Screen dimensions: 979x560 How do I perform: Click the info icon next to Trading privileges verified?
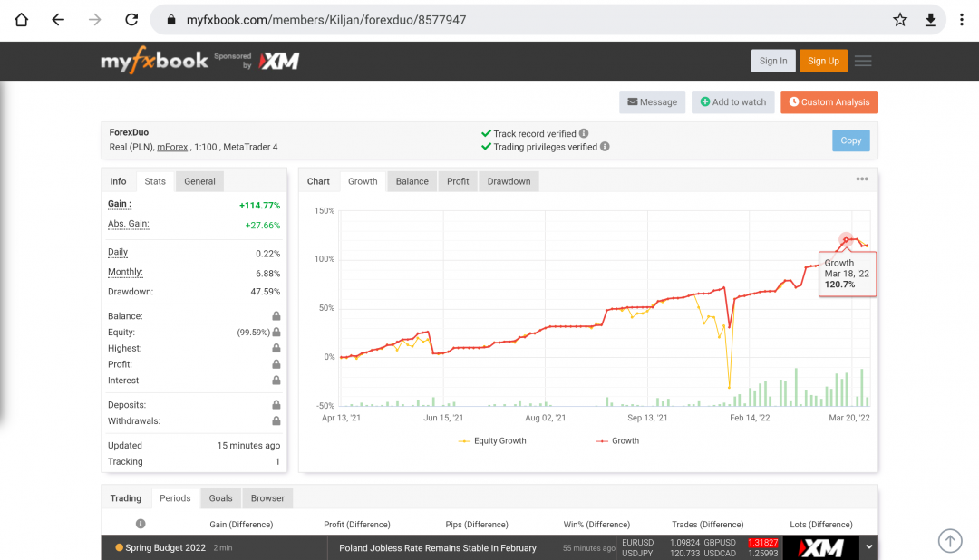[x=605, y=147]
